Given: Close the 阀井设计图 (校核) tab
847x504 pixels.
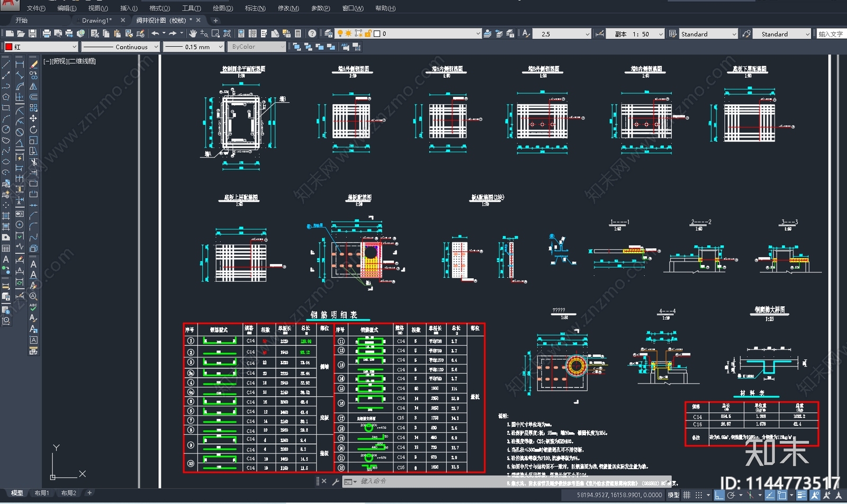Looking at the screenshot, I should pos(199,20).
